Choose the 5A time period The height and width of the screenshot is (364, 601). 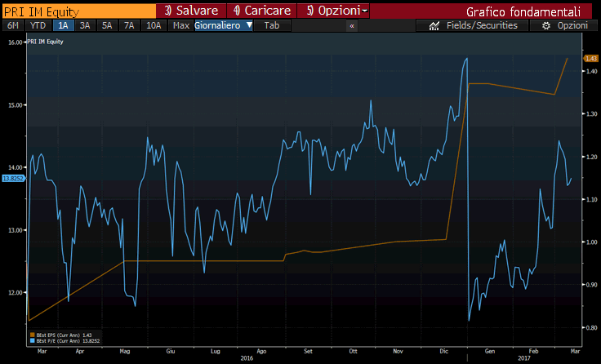click(x=107, y=25)
